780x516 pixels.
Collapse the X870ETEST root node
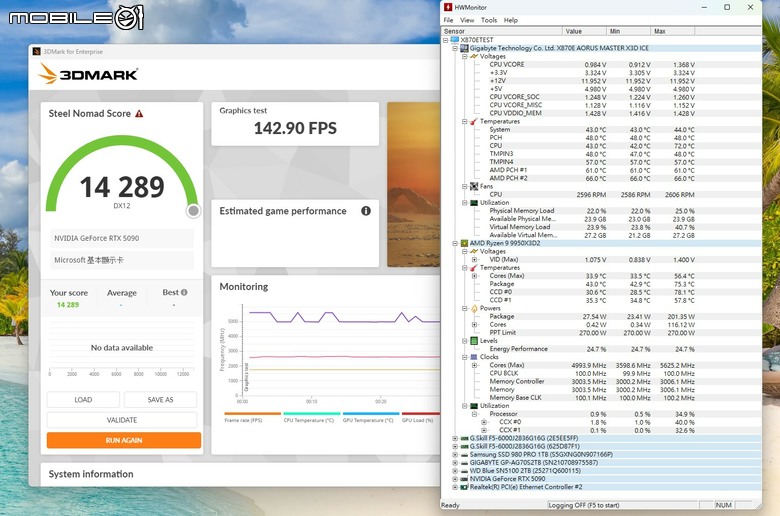click(446, 40)
